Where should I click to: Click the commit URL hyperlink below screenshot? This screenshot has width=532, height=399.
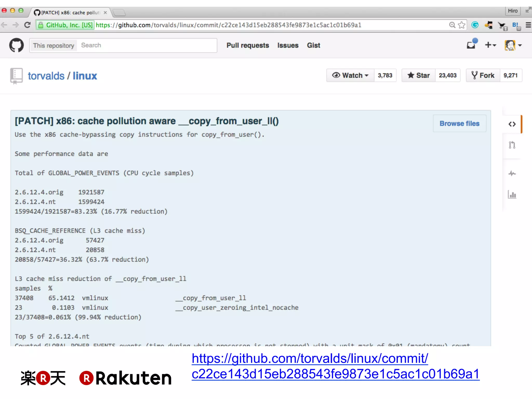point(336,366)
